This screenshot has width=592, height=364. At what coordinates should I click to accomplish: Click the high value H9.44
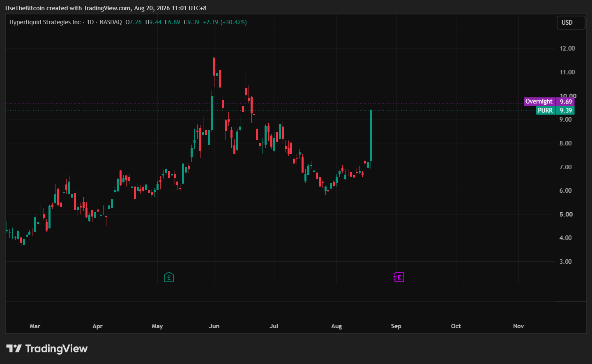pyautogui.click(x=153, y=22)
